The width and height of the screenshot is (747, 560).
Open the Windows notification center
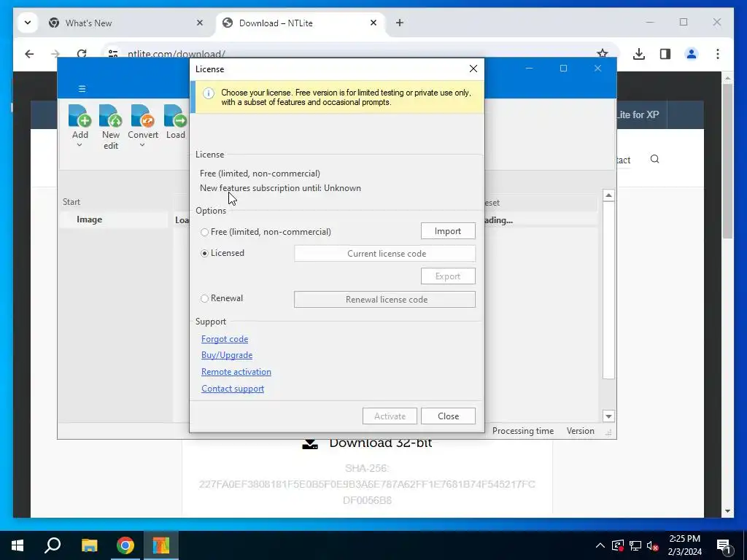724,545
